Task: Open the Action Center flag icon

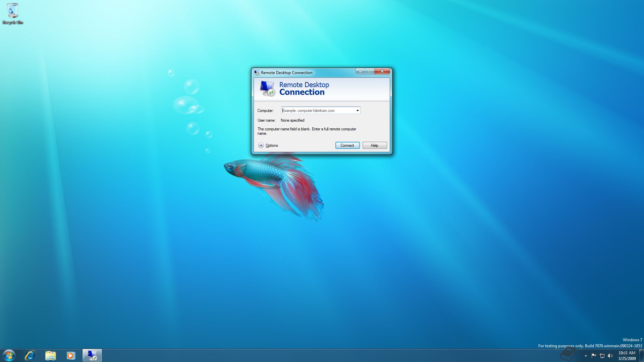Action: pos(594,356)
